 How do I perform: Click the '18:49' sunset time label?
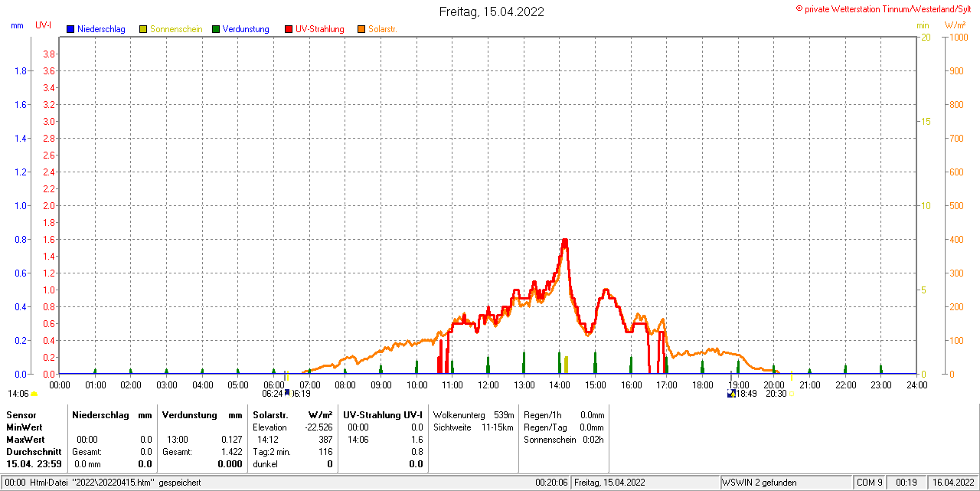[747, 394]
